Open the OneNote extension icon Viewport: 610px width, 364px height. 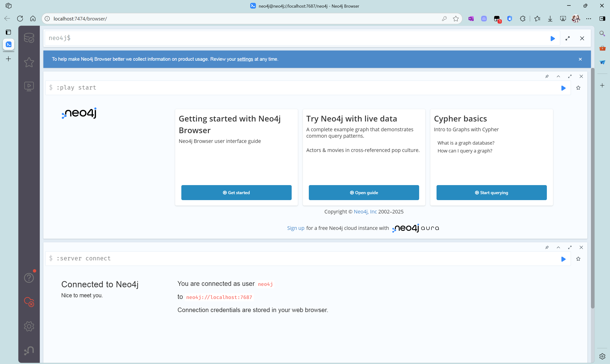coord(471,19)
